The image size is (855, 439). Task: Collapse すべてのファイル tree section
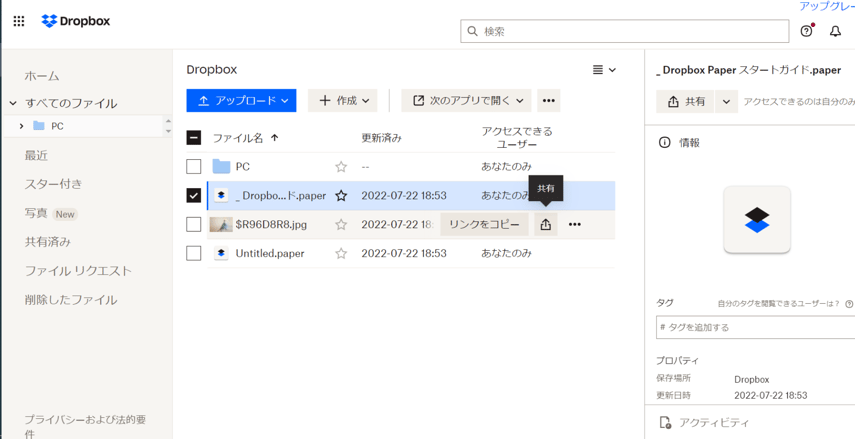(x=13, y=103)
